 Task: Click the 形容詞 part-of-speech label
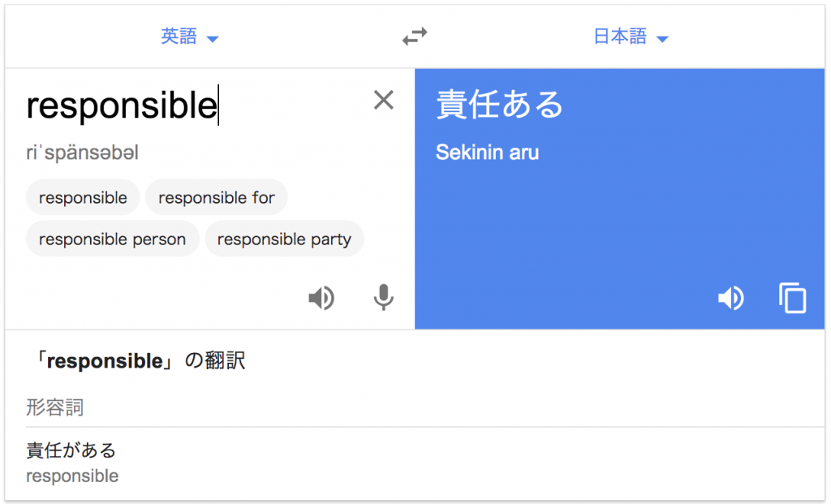click(x=54, y=407)
